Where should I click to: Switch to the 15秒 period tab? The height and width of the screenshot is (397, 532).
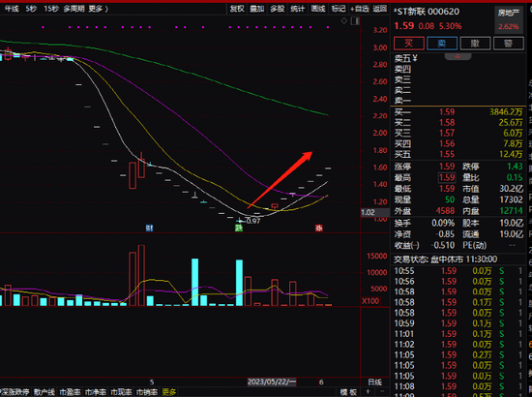coord(51,9)
